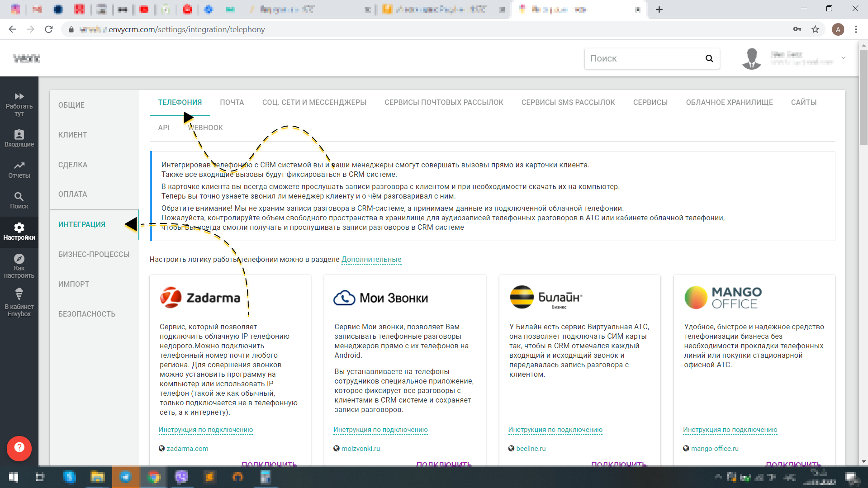Click the Работать тут fast-forward icon
868x488 pixels.
click(19, 96)
